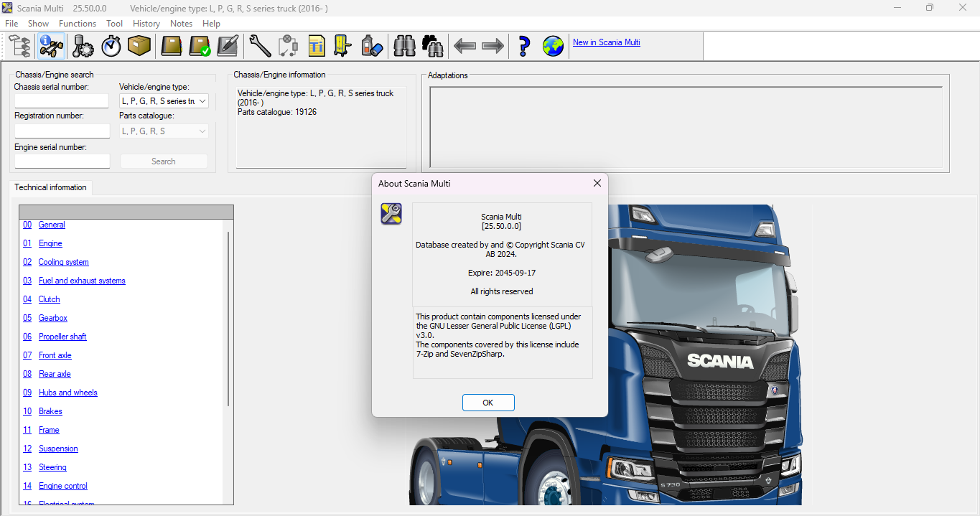Click the technical information list scrollbar
Image resolution: width=980 pixels, height=516 pixels.
[x=229, y=319]
